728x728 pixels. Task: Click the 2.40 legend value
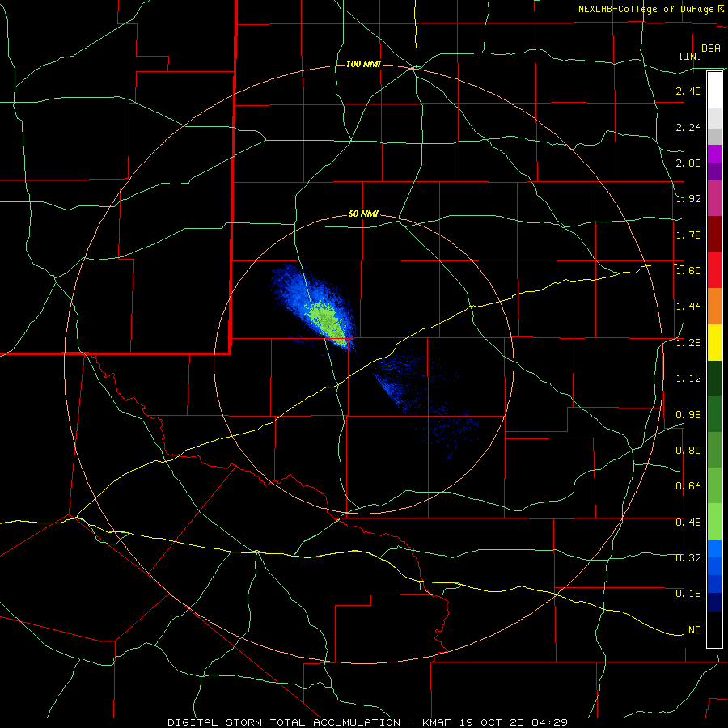tap(688, 91)
